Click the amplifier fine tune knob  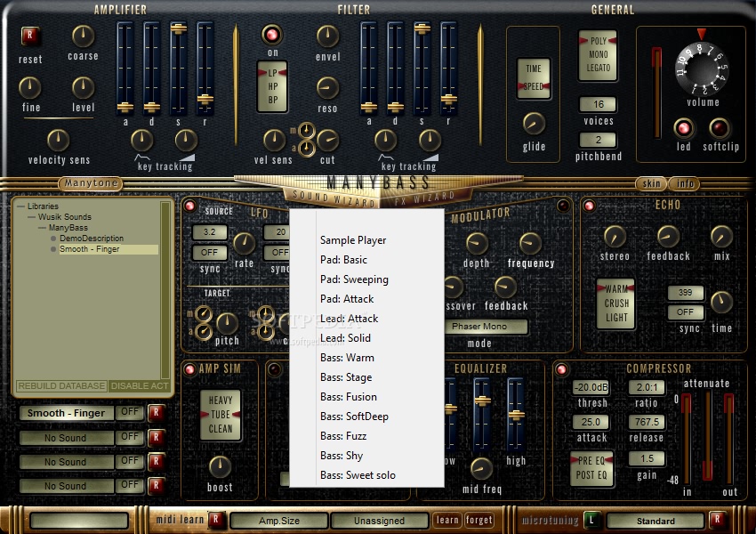(x=30, y=88)
